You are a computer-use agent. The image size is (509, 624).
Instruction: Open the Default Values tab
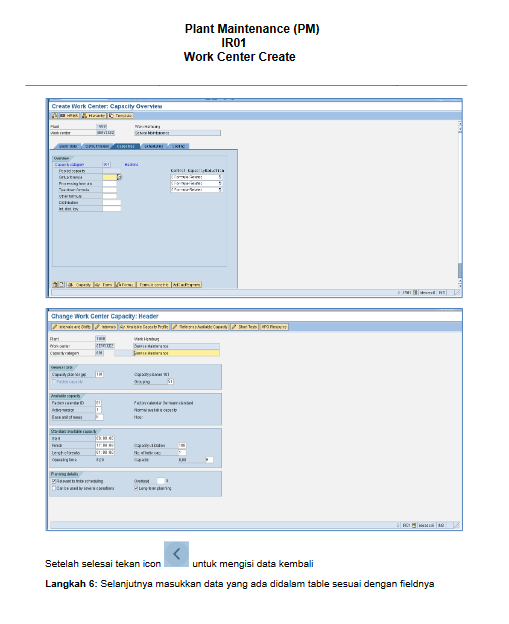(97, 146)
